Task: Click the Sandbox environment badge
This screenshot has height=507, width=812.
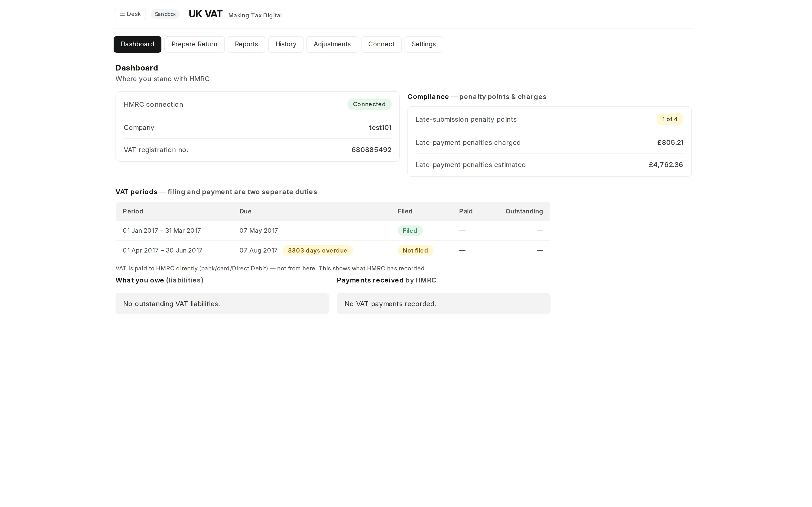Action: click(x=165, y=14)
